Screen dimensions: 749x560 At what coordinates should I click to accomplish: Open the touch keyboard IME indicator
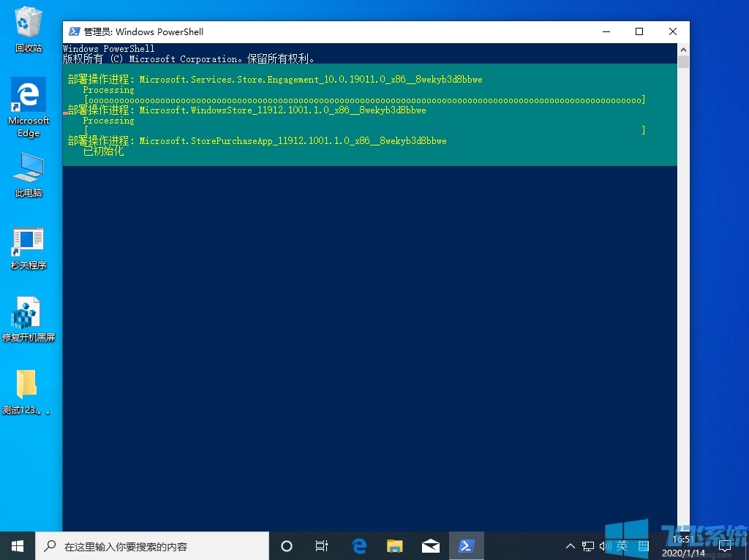(x=643, y=546)
